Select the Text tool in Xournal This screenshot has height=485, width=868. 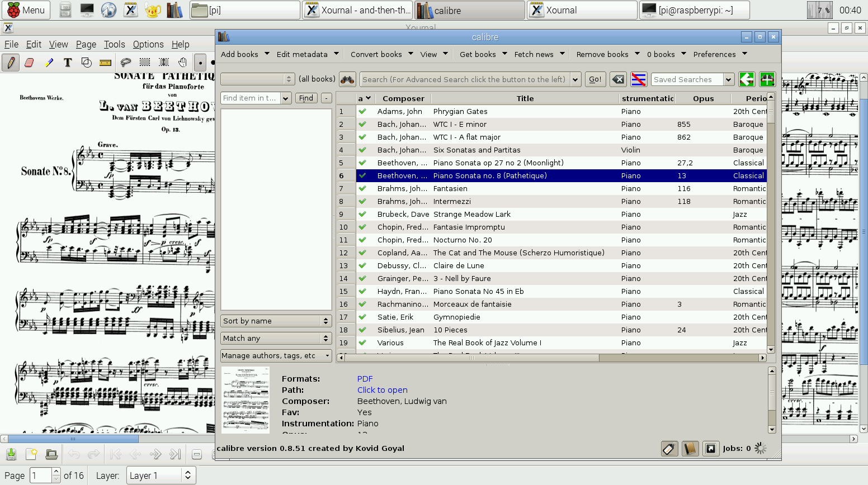coord(68,63)
